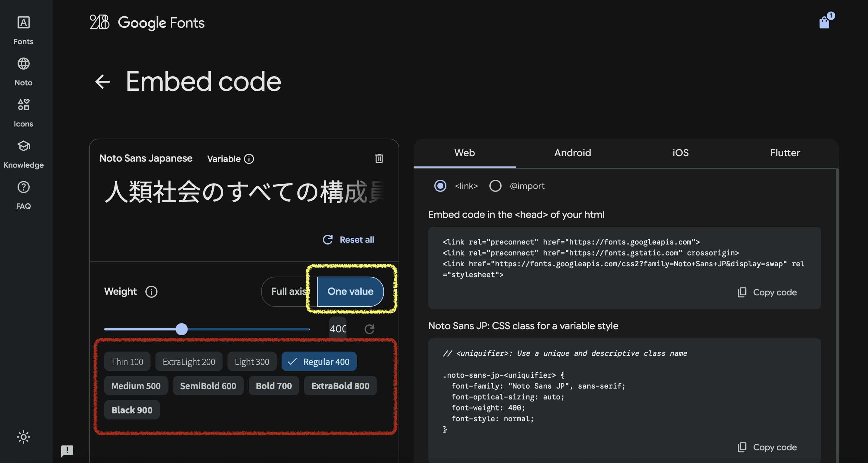The height and width of the screenshot is (463, 868).
Task: Open the Icons section in sidebar
Action: click(x=23, y=113)
